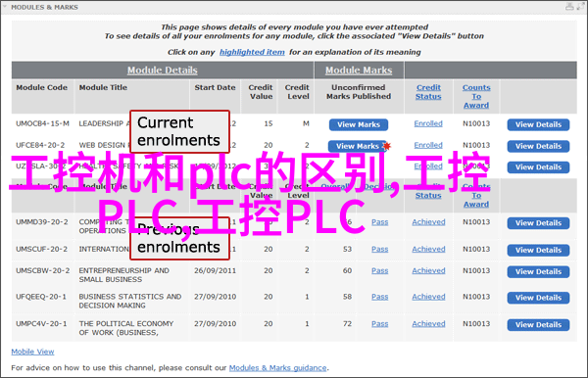
Task: Click Pass decision for UFQEEQ-20-1
Action: 380,297
